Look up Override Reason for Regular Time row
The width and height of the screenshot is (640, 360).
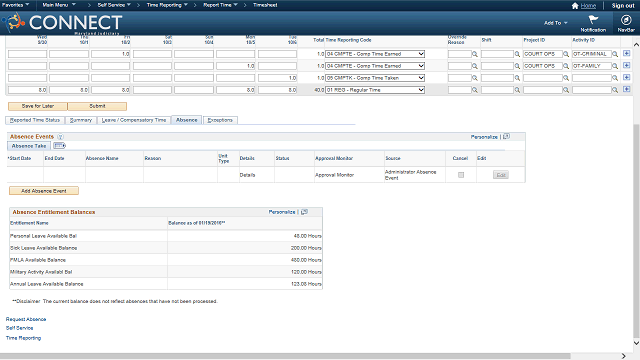pos(475,90)
